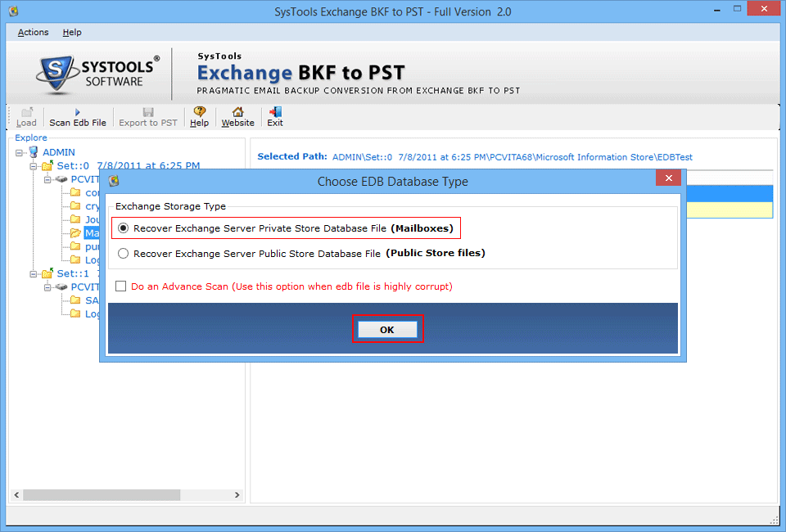Close the main SysTools application window
786x532 pixels.
tap(764, 8)
